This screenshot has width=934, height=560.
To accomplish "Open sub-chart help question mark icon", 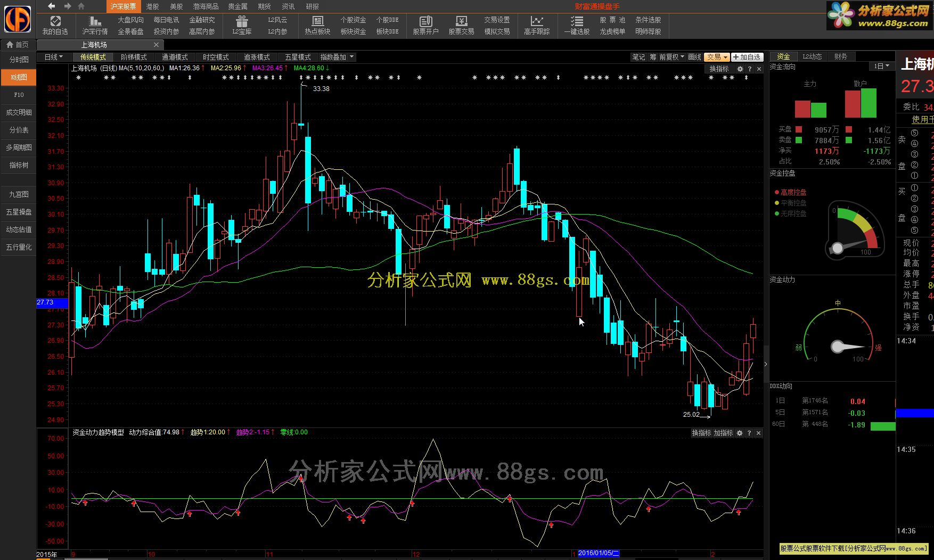I will (x=749, y=433).
